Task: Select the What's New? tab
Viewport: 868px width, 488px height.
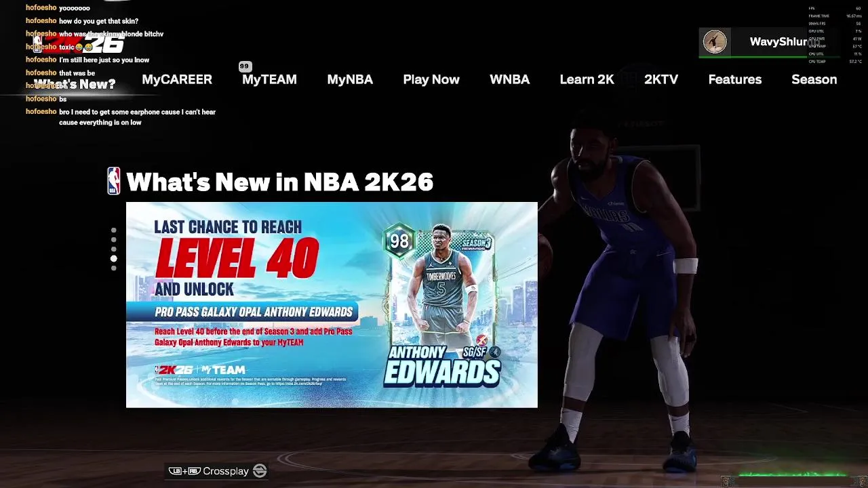Action: [x=75, y=84]
